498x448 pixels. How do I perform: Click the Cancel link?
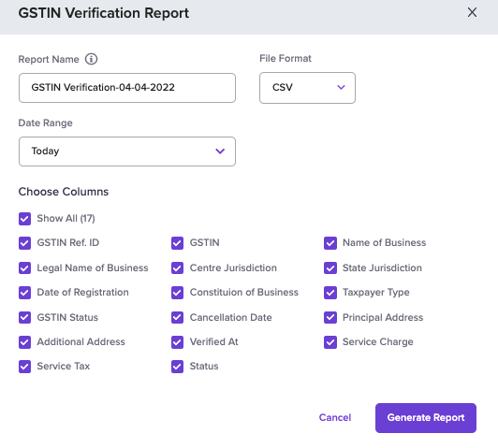[x=335, y=417]
